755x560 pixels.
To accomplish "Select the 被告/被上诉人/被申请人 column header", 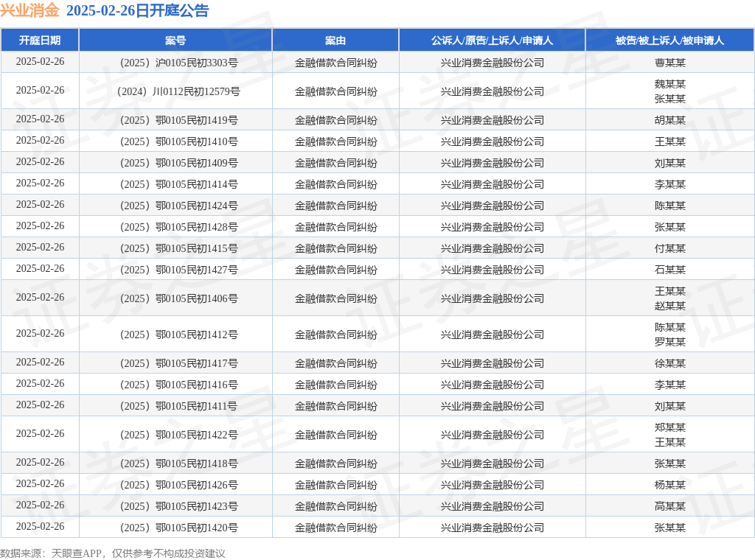I will (669, 41).
